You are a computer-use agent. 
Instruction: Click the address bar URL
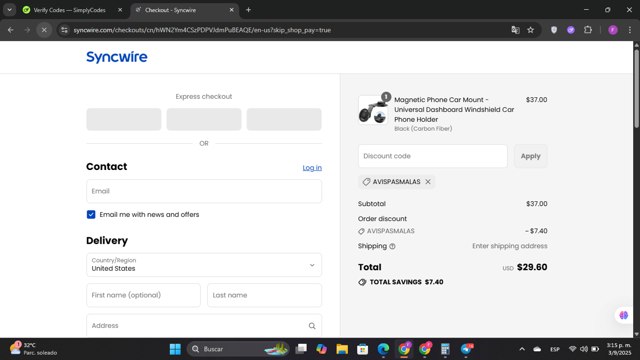(202, 30)
